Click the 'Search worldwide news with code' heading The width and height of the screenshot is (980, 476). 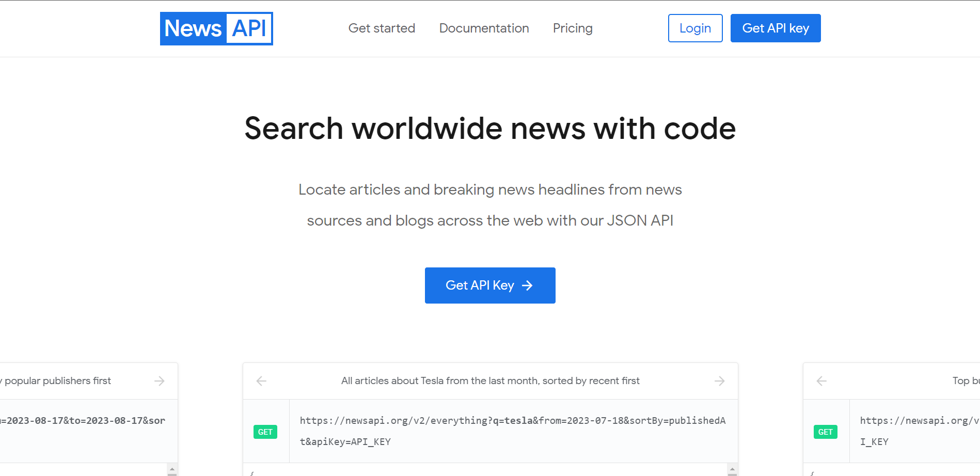[490, 129]
